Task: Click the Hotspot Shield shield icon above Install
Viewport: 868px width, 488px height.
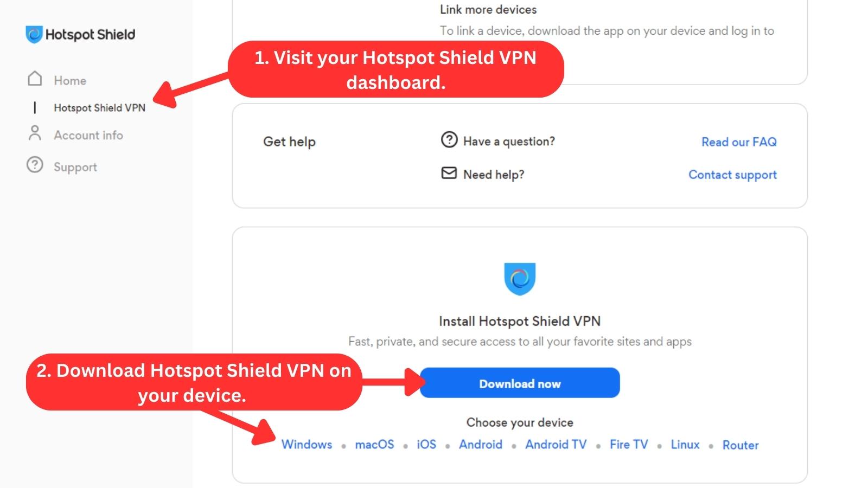Action: 520,279
